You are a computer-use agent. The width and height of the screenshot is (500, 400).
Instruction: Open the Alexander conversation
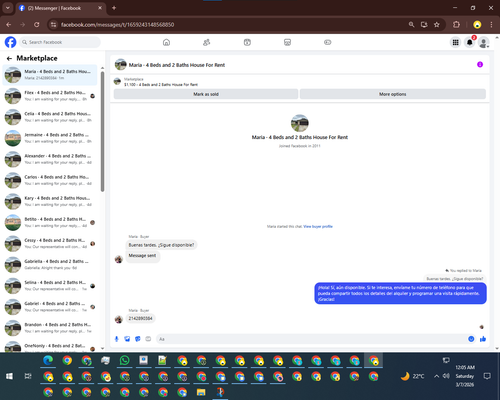coord(50,159)
